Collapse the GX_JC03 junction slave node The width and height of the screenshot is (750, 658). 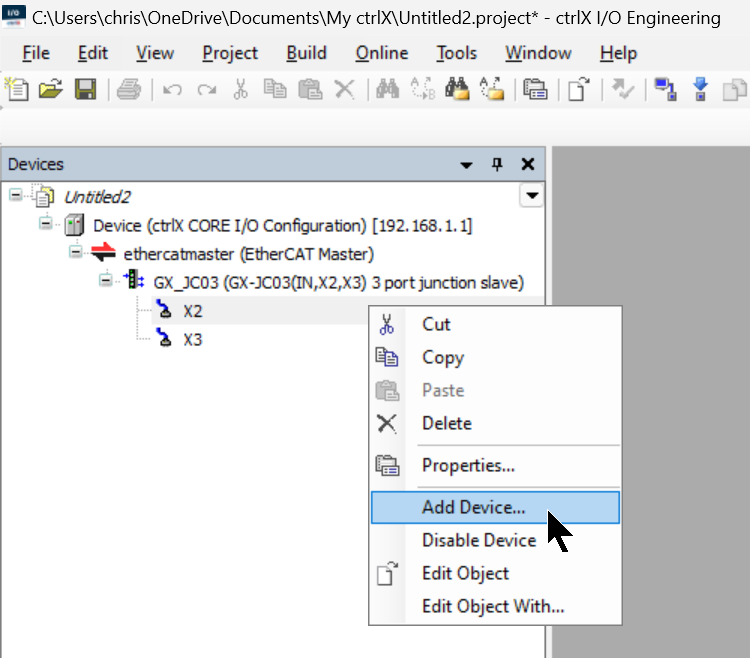(106, 280)
